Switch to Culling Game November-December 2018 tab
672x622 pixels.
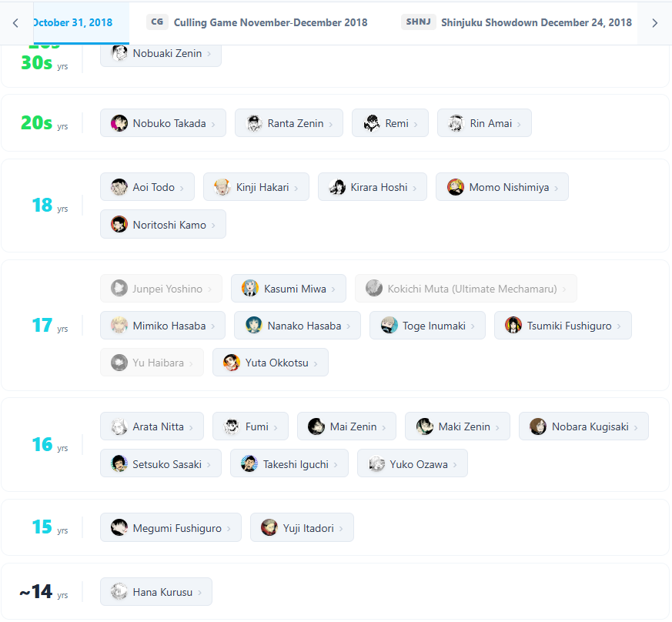(x=257, y=22)
